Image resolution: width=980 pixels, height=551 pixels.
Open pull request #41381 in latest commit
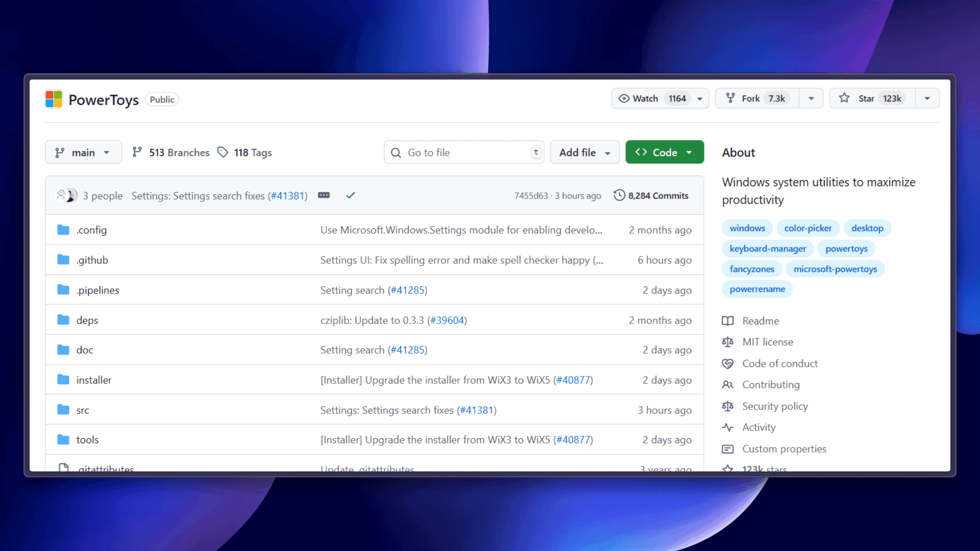[x=288, y=196]
